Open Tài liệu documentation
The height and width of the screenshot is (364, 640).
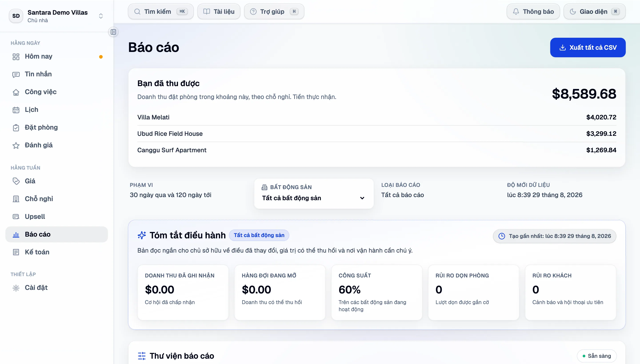pos(219,12)
